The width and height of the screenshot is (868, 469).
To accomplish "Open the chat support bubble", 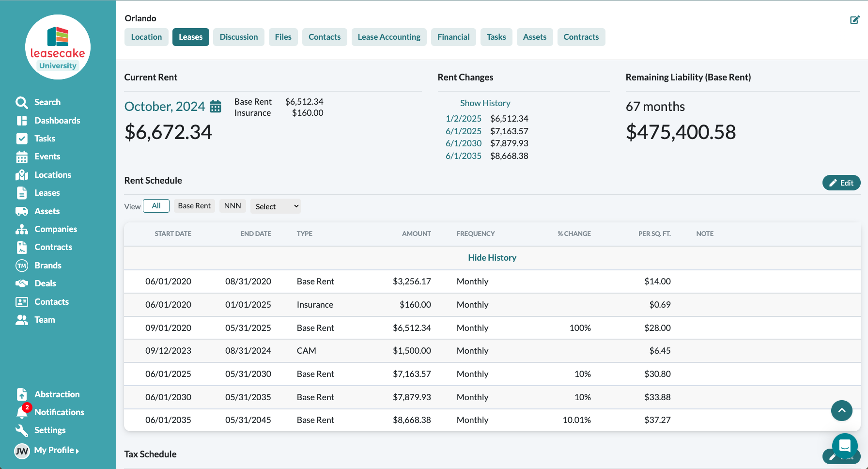I will [x=845, y=445].
